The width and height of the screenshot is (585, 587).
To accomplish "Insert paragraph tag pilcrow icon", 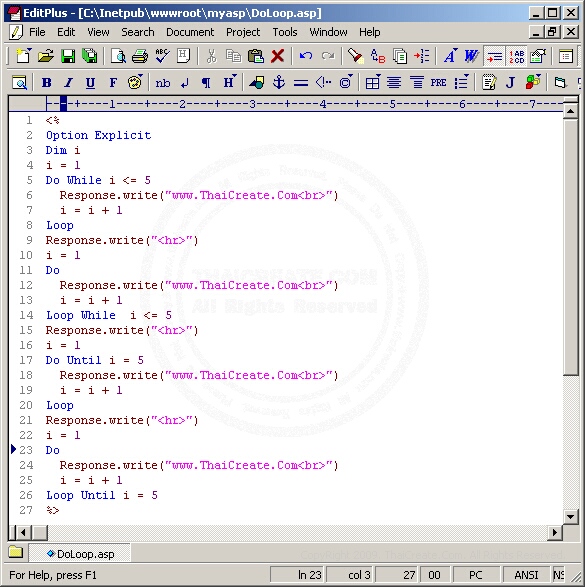I will [x=206, y=82].
